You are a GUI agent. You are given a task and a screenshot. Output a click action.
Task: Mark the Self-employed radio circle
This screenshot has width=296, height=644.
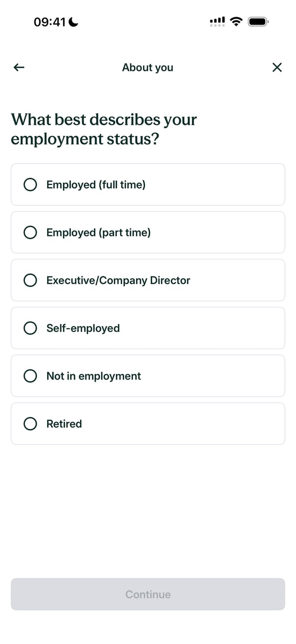[30, 328]
